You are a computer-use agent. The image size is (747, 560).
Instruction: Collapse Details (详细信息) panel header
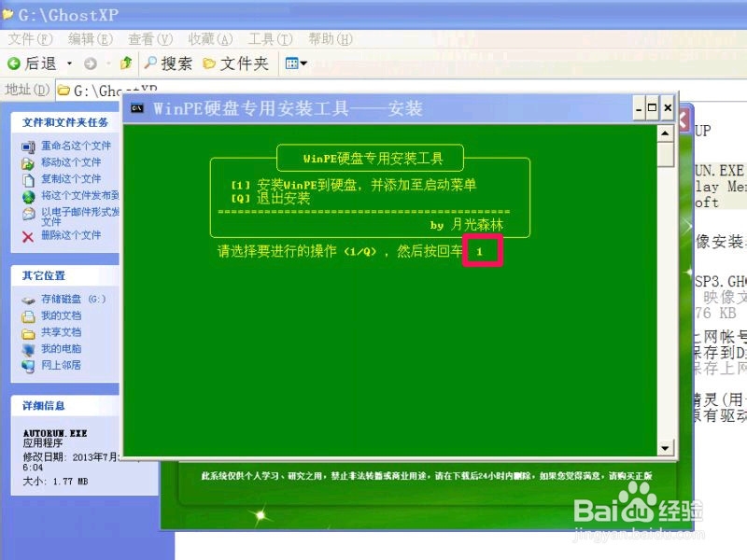click(65, 406)
